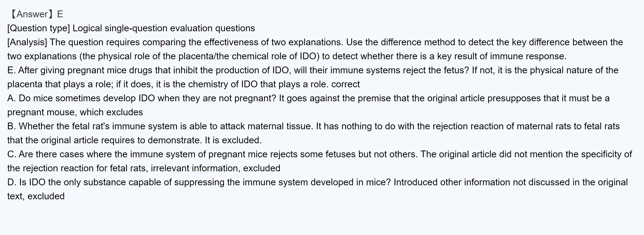Click the word "correct" after option E

click(x=345, y=84)
